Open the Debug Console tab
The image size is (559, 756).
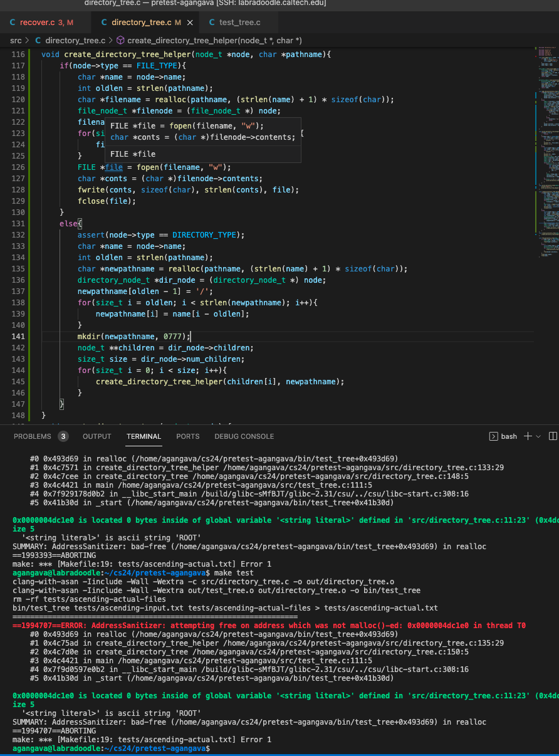click(x=244, y=436)
